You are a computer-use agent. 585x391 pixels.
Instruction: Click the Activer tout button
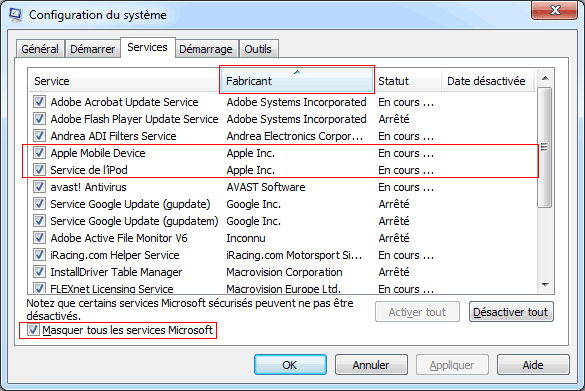coord(417,312)
